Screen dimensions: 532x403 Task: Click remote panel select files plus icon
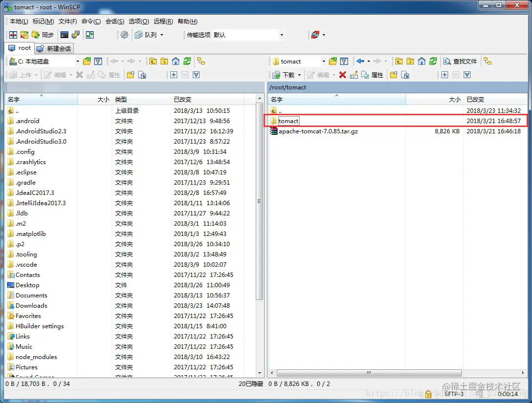(x=445, y=75)
